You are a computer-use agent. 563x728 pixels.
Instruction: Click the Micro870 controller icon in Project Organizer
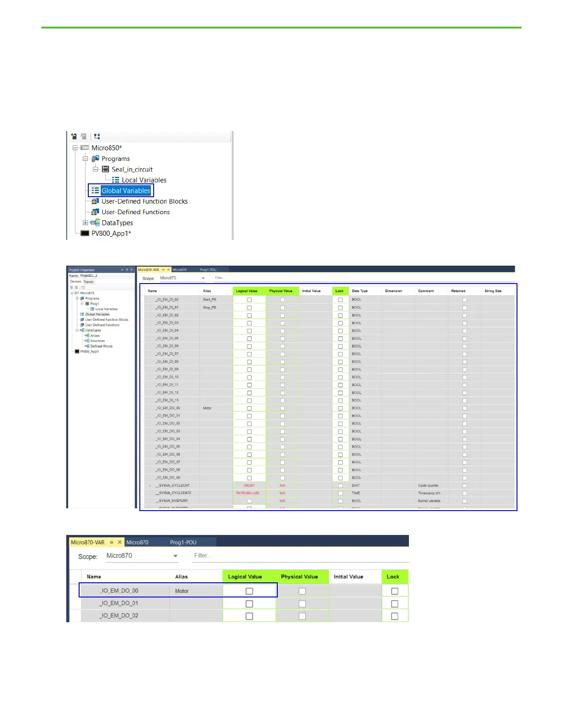tap(77, 293)
